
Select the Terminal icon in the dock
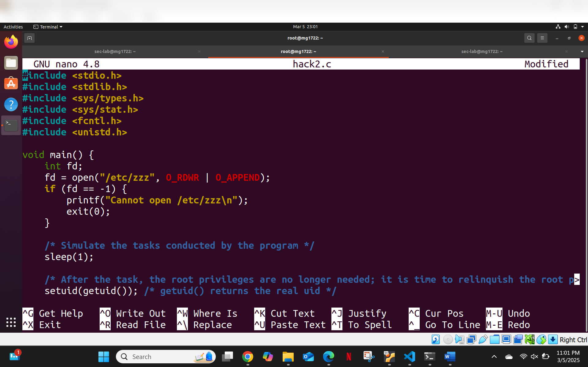point(11,125)
